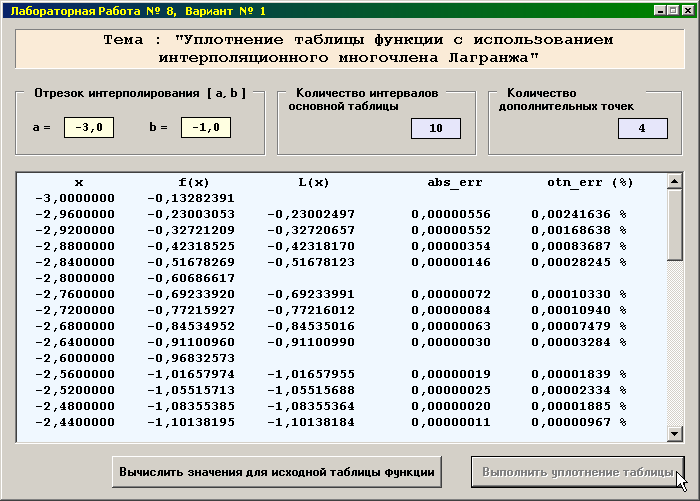
Task: Click the abs_err value '0,00000020'
Action: (451, 406)
